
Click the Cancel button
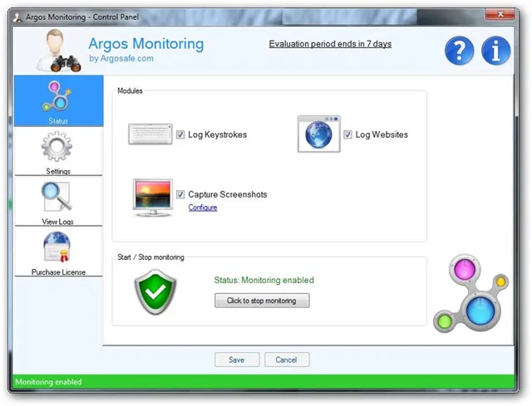(x=287, y=360)
